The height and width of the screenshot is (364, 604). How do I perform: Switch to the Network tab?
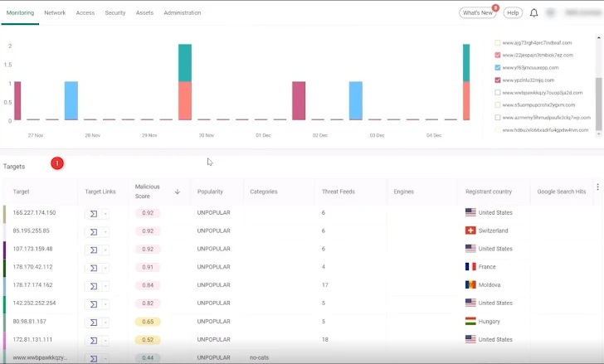[x=55, y=13]
